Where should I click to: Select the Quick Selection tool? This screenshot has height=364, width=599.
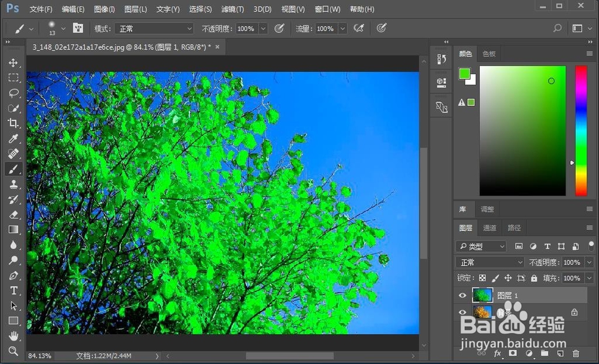13,108
